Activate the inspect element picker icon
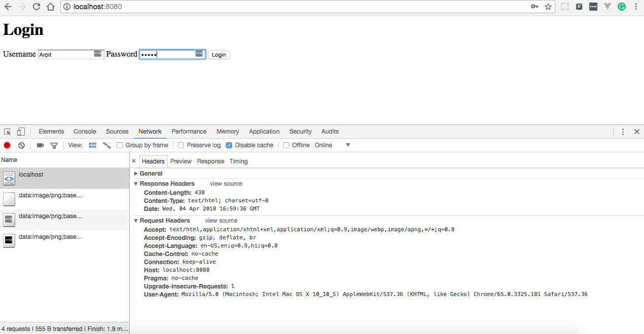Screen dimensions: 644x334 click(x=8, y=132)
